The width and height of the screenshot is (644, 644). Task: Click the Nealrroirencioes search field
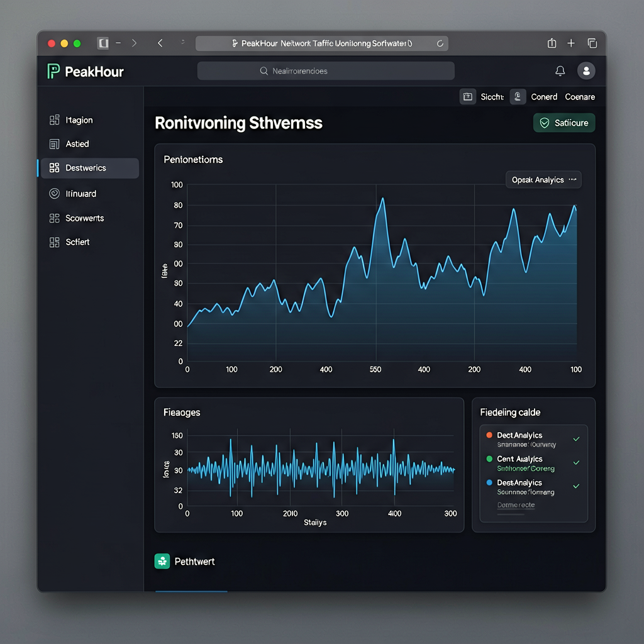[x=326, y=71]
